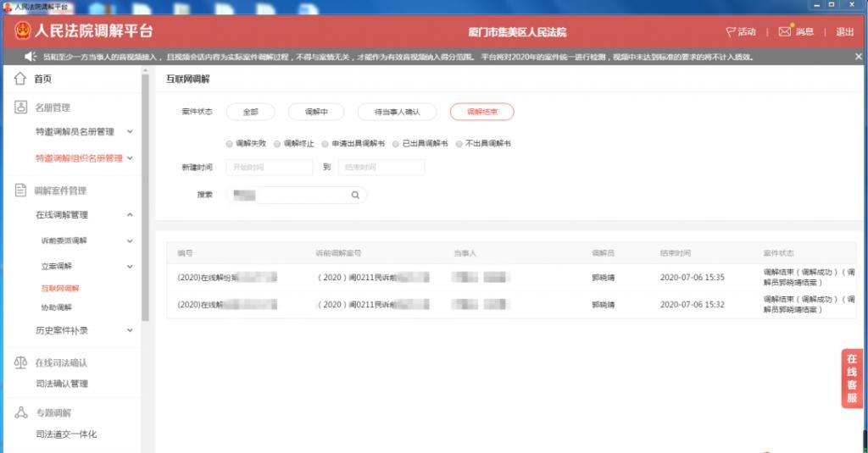Collapse 在线调解管理 chevron

point(130,214)
